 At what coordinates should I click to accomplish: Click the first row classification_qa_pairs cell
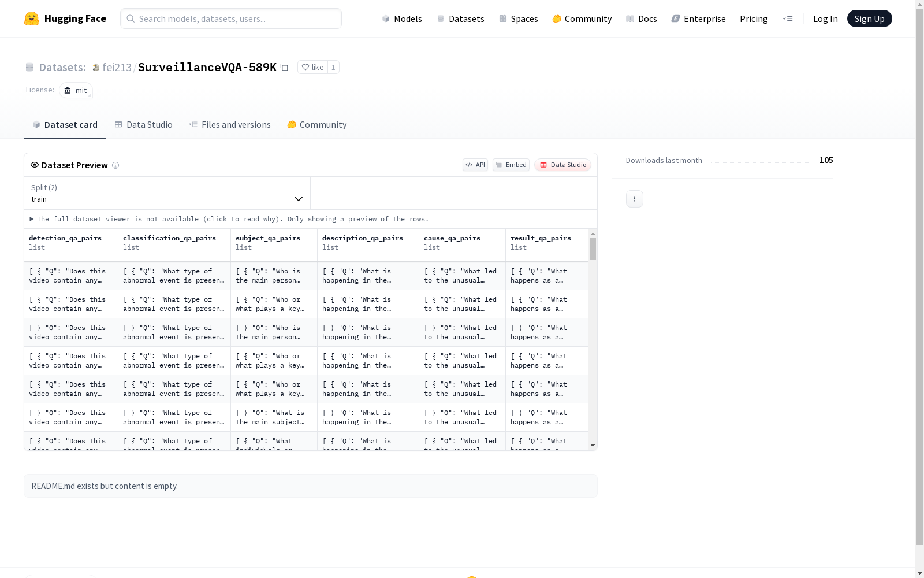click(x=174, y=276)
